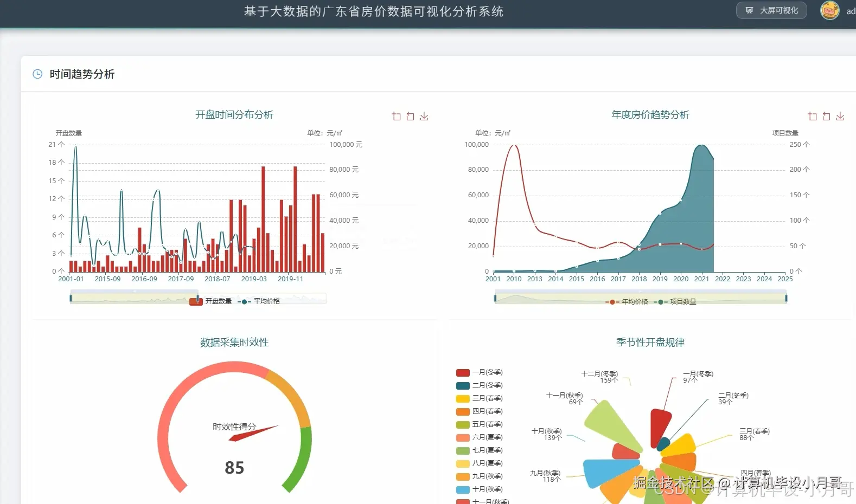Toggle the 年均价格 legend series
The height and width of the screenshot is (504, 856).
coord(627,302)
